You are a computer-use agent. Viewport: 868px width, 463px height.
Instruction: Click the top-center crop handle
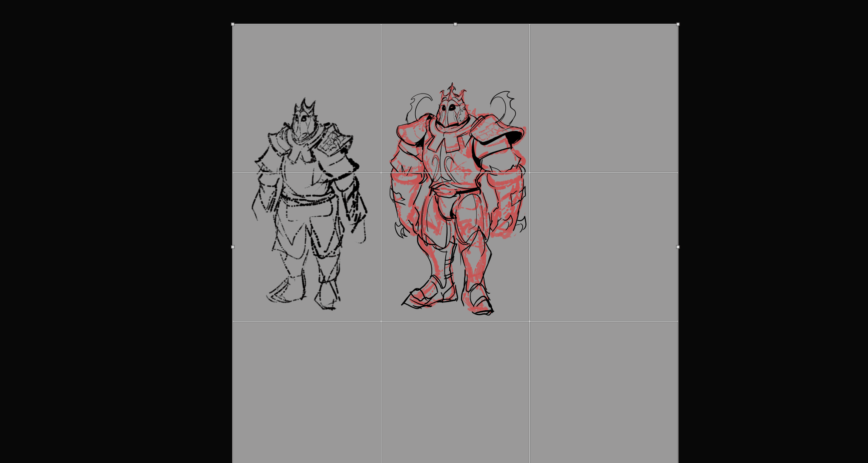(455, 24)
